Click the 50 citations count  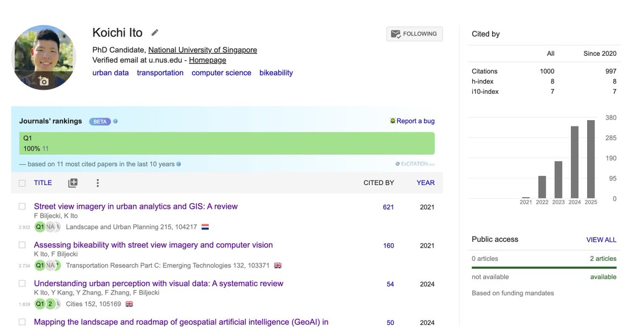pyautogui.click(x=390, y=323)
